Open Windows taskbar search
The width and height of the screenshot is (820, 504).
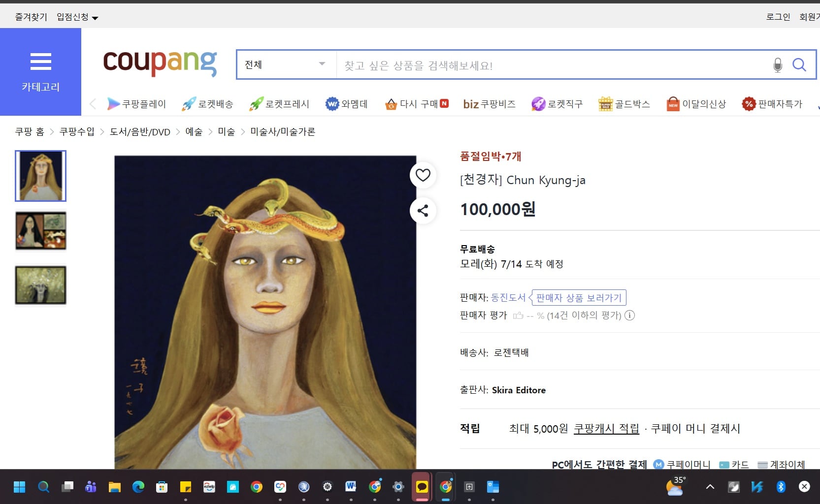point(43,487)
